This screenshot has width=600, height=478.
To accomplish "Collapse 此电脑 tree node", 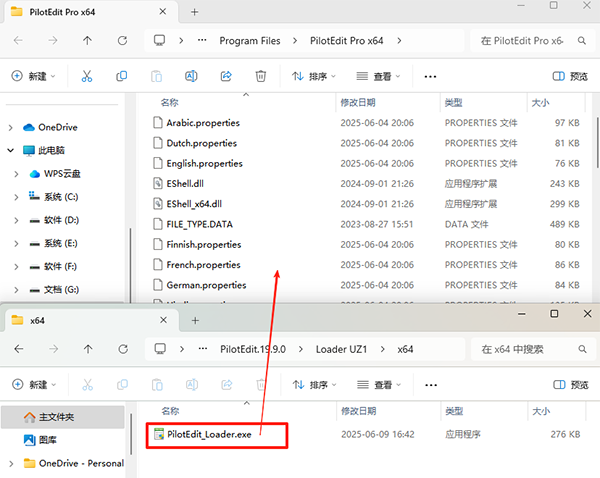I will click(x=11, y=150).
